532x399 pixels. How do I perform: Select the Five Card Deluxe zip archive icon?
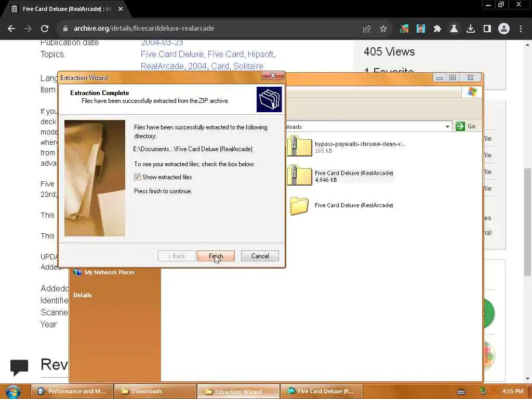[x=299, y=175]
